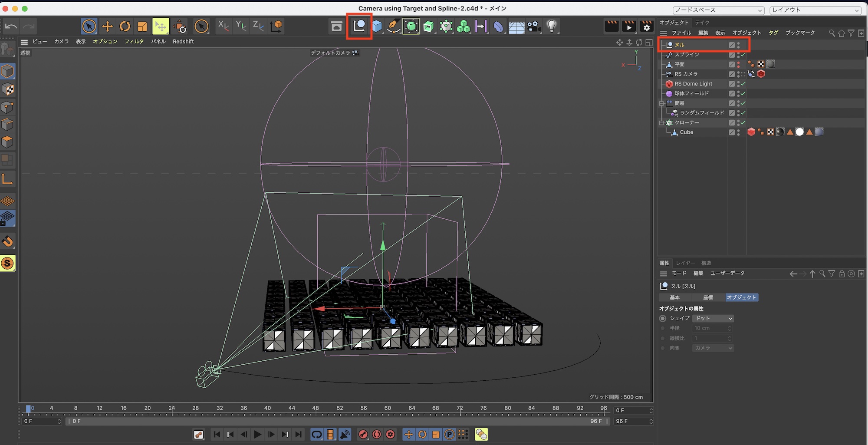The height and width of the screenshot is (445, 868).
Task: Click the Cube primitive icon in the toolbar
Action: coord(377,26)
